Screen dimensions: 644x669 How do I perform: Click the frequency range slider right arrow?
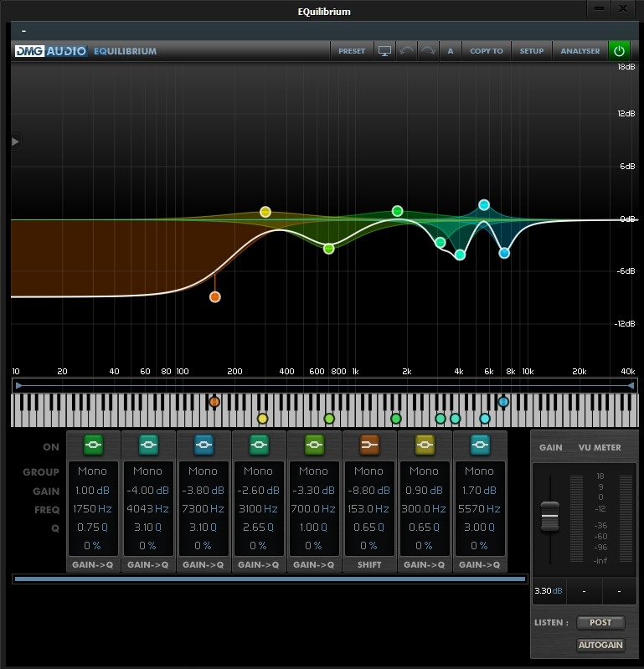[631, 386]
